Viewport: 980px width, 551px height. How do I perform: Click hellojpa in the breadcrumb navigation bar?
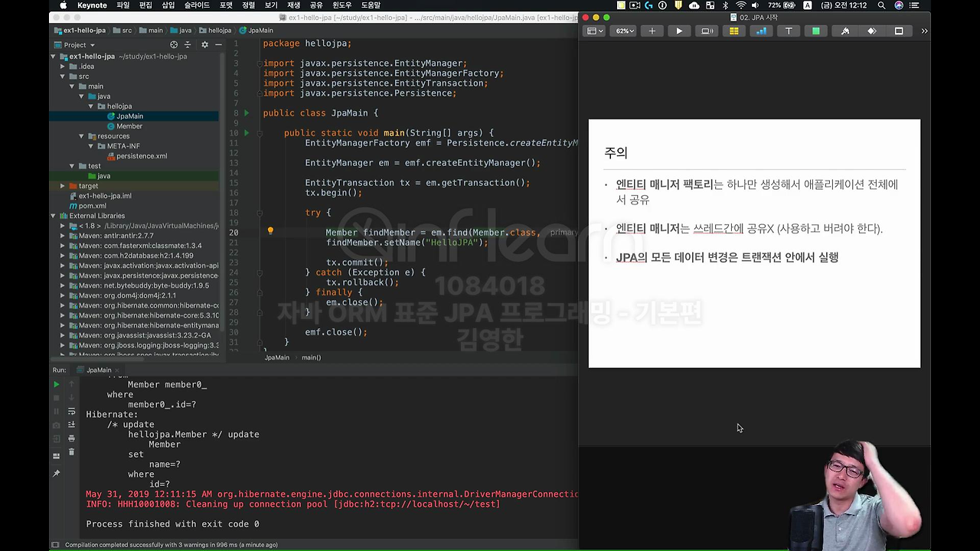pyautogui.click(x=214, y=31)
